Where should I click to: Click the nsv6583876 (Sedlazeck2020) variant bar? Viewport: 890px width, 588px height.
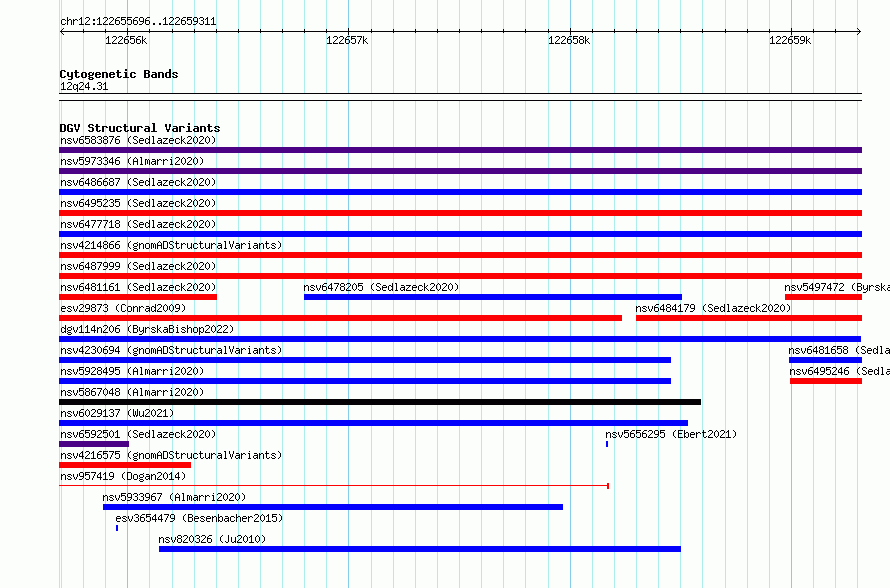[x=460, y=150]
